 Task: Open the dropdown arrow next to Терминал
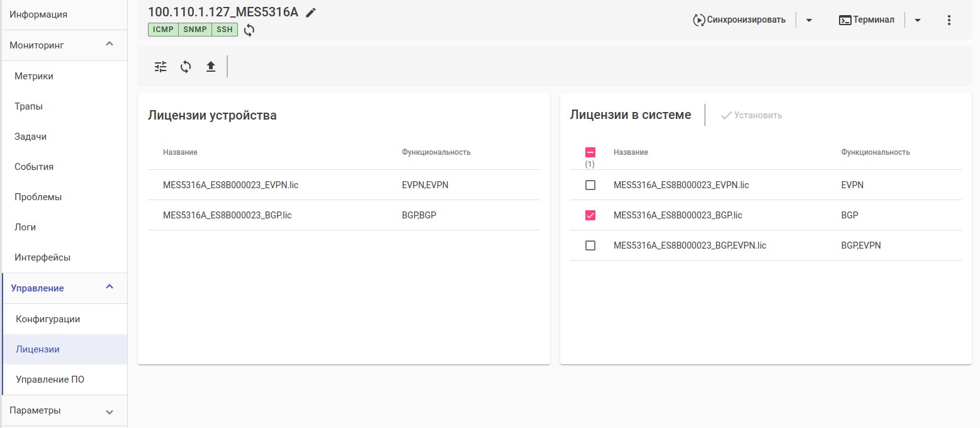click(917, 20)
